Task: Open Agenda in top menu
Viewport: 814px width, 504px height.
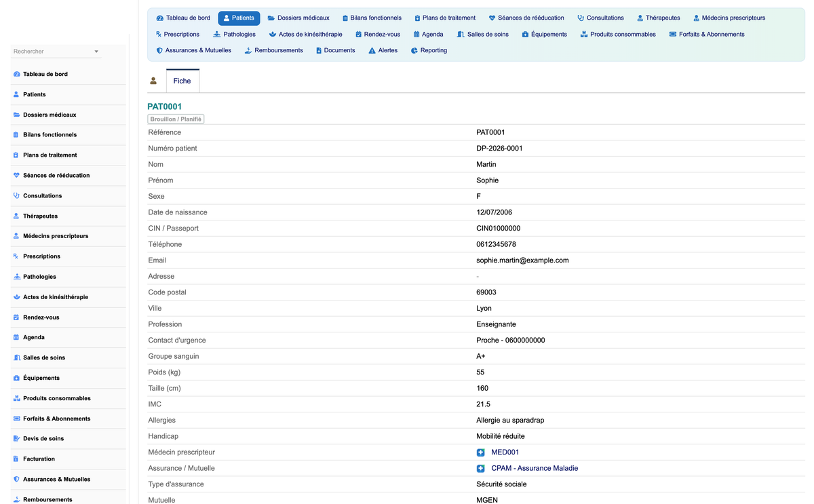Action: pyautogui.click(x=428, y=34)
